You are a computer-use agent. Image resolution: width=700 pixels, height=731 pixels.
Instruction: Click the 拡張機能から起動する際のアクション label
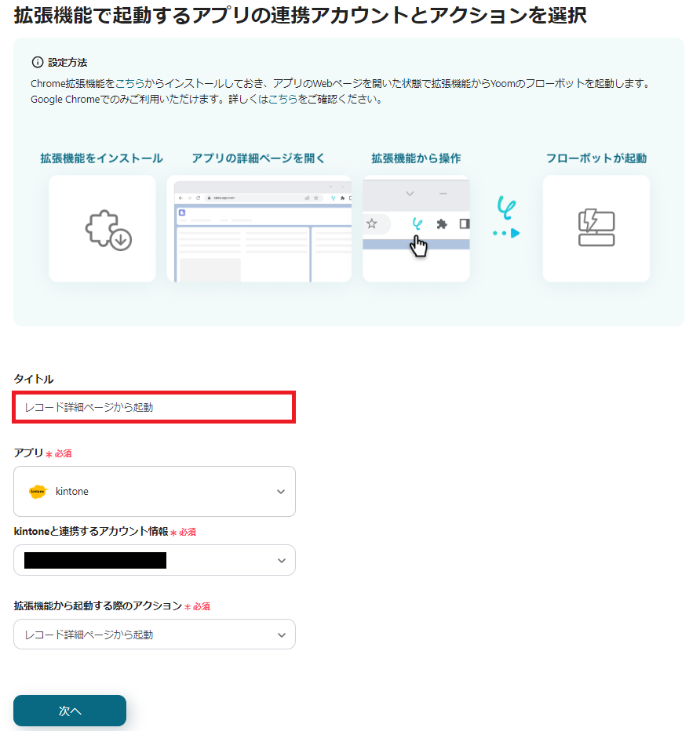click(98, 606)
